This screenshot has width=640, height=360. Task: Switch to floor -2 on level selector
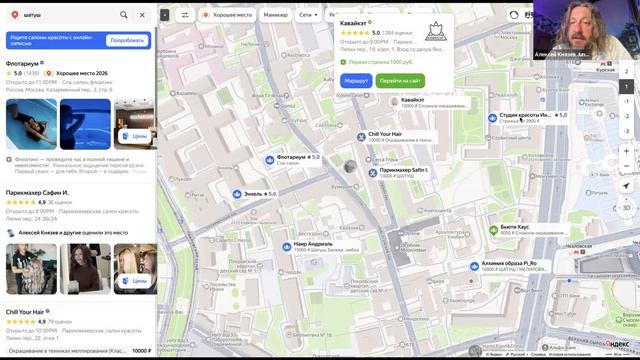[627, 116]
